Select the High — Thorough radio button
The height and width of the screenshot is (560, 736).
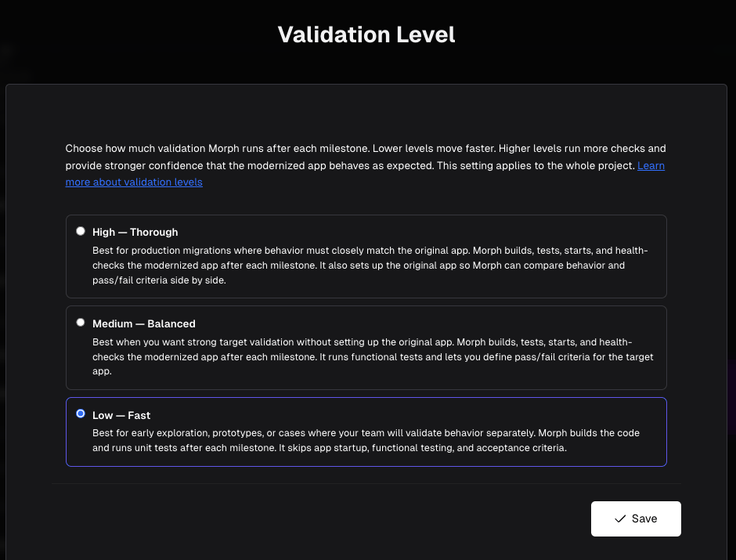[81, 231]
